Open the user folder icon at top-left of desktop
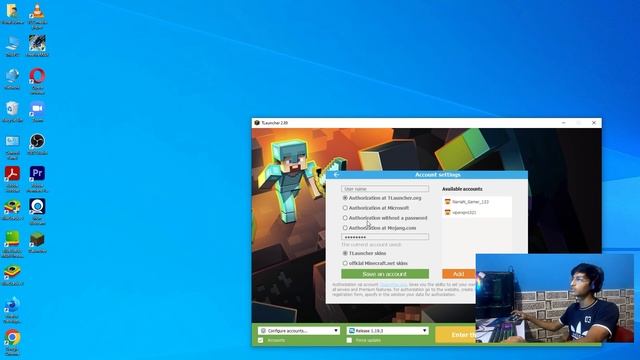640x360 pixels. point(12,13)
